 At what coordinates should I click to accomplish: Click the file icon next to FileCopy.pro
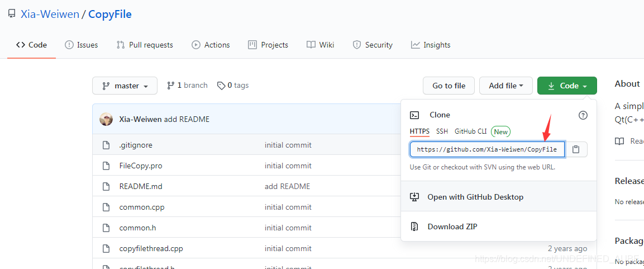[x=106, y=166]
